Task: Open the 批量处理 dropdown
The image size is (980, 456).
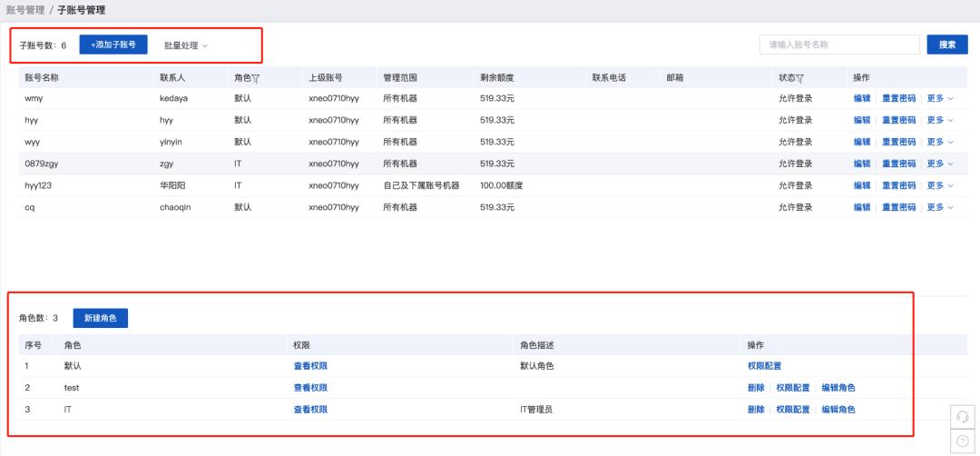Action: pos(186,45)
